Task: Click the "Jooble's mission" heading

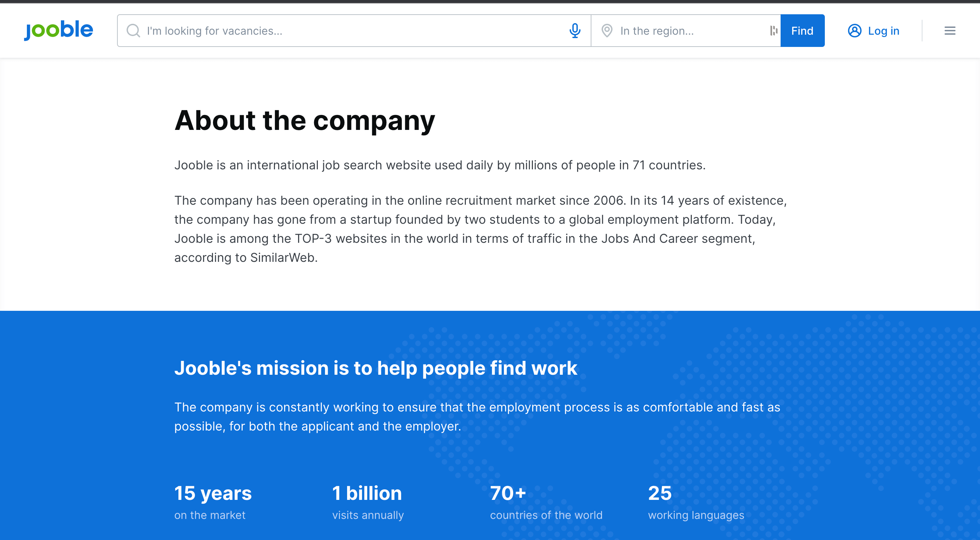Action: tap(375, 368)
